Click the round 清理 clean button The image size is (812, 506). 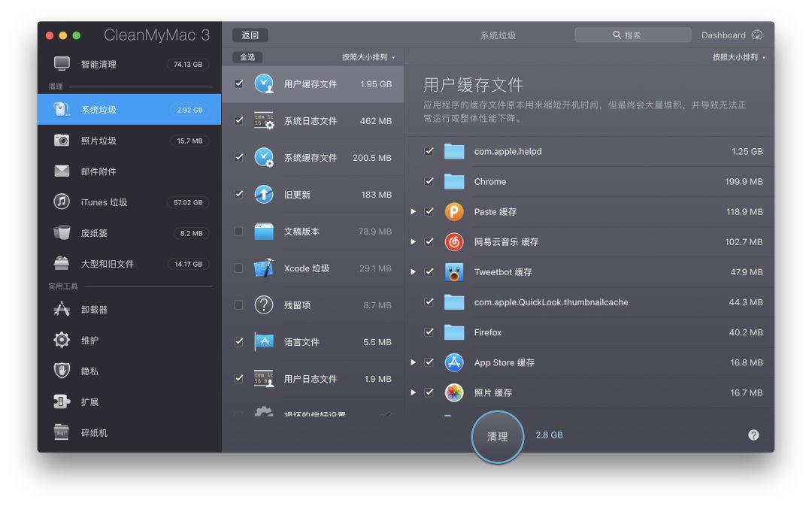(497, 436)
